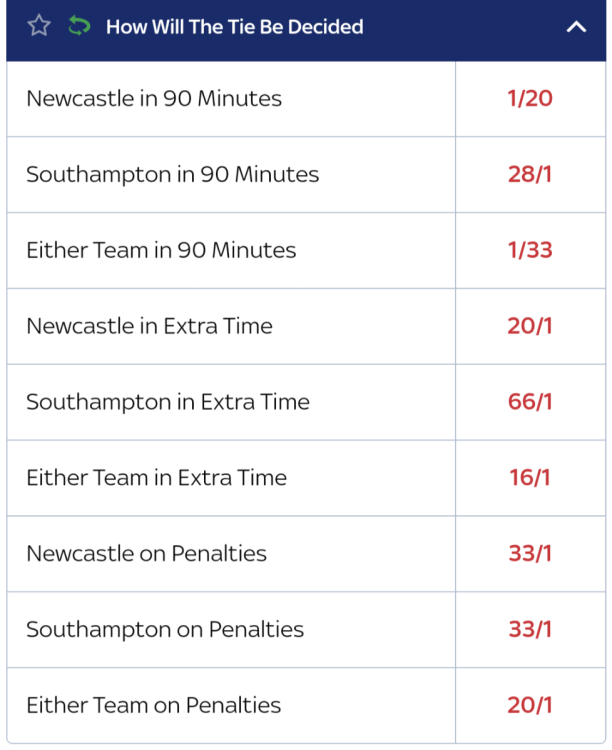The width and height of the screenshot is (612, 750).
Task: Click the Southampton in 90 Minutes label
Action: [x=173, y=175]
